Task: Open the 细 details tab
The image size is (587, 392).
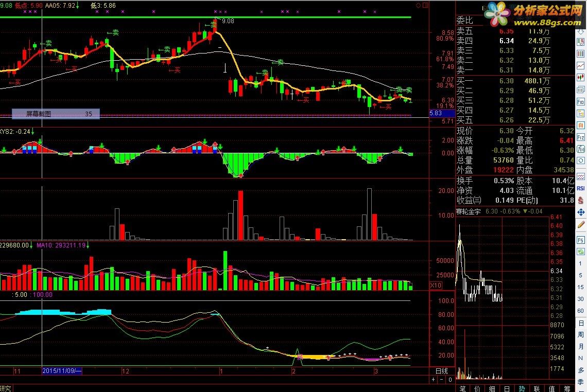Action: pyautogui.click(x=492, y=388)
